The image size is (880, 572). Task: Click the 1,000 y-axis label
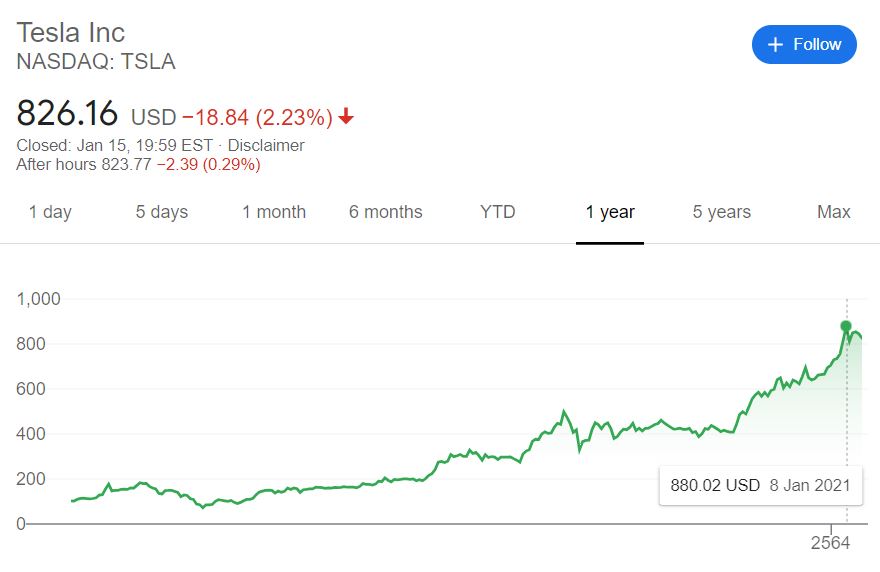39,299
